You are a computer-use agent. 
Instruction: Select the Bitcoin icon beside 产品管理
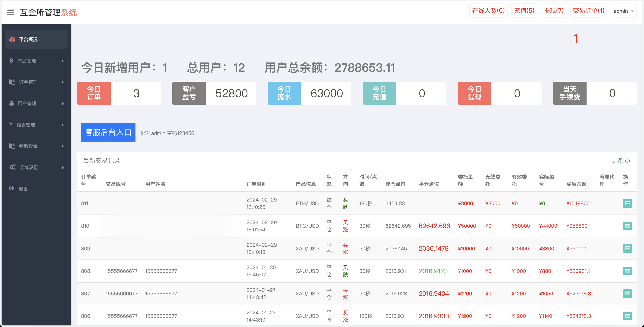(x=11, y=61)
